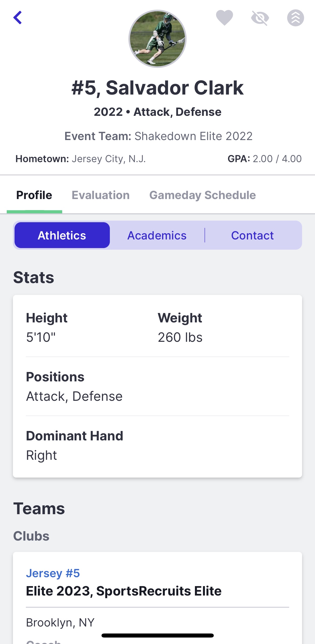The image size is (315, 644).
Task: Tap the double-chevron priority icon
Action: (x=295, y=18)
